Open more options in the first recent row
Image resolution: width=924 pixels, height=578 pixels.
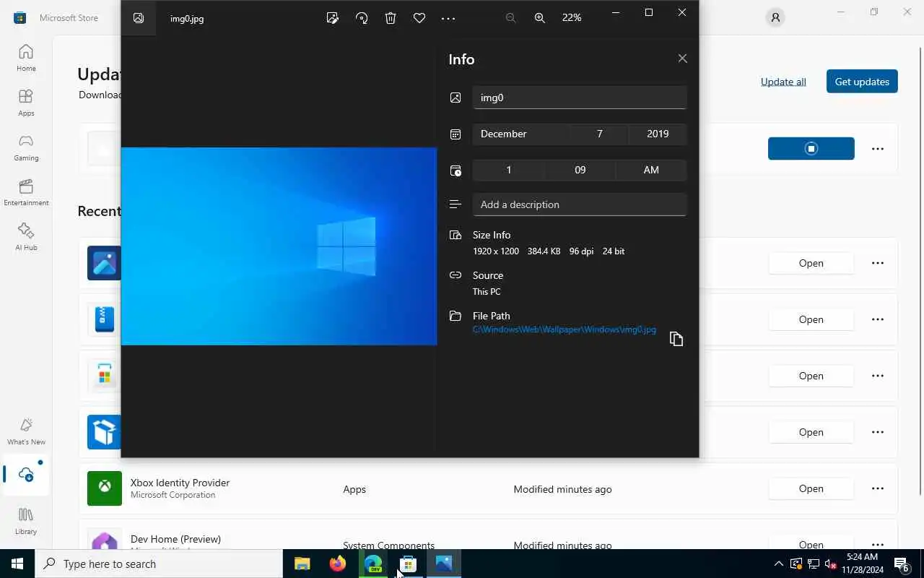878,263
